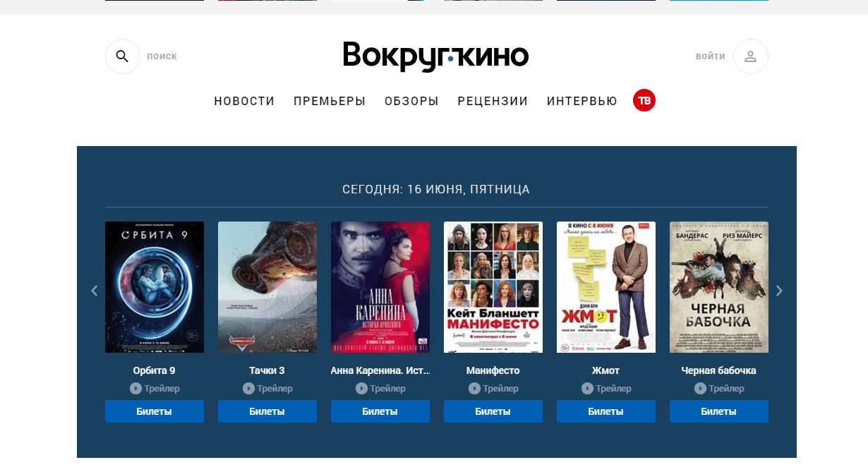
Task: Open the red ТВ circle icon
Action: tap(644, 100)
